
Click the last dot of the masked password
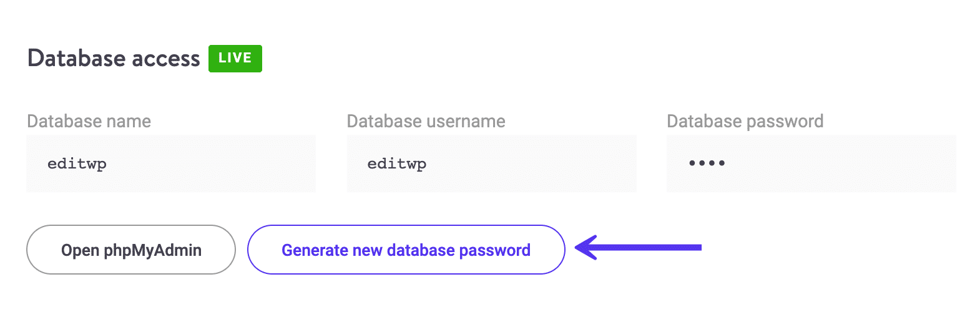(x=722, y=163)
